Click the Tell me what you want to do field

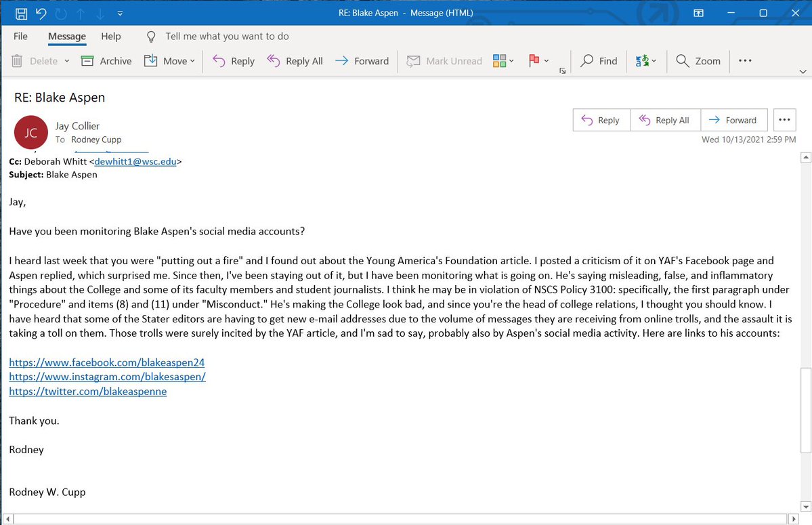coord(227,37)
